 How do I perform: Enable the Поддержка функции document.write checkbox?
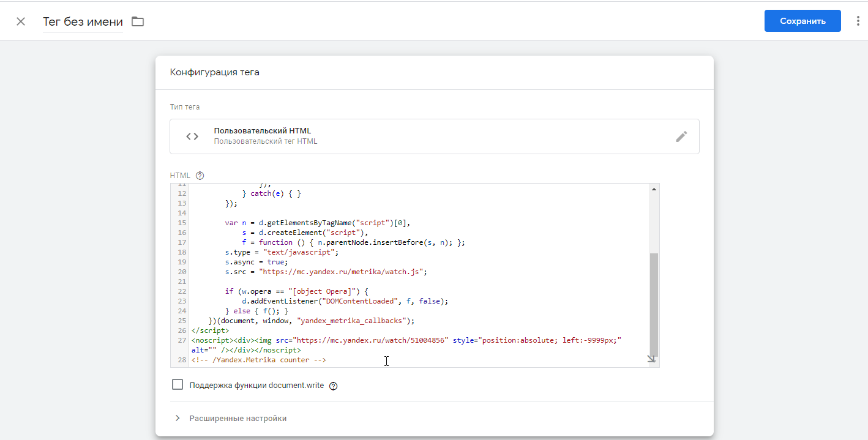point(178,385)
